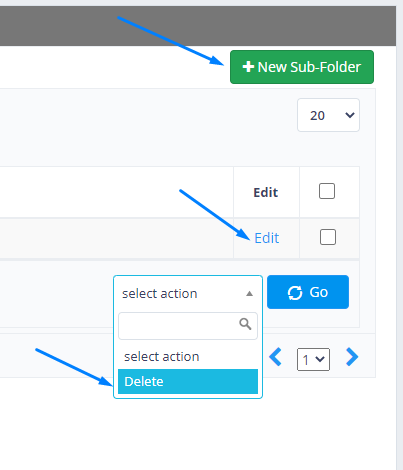The width and height of the screenshot is (403, 470).
Task: Click the dropdown's up arrow indicator
Action: [x=249, y=294]
